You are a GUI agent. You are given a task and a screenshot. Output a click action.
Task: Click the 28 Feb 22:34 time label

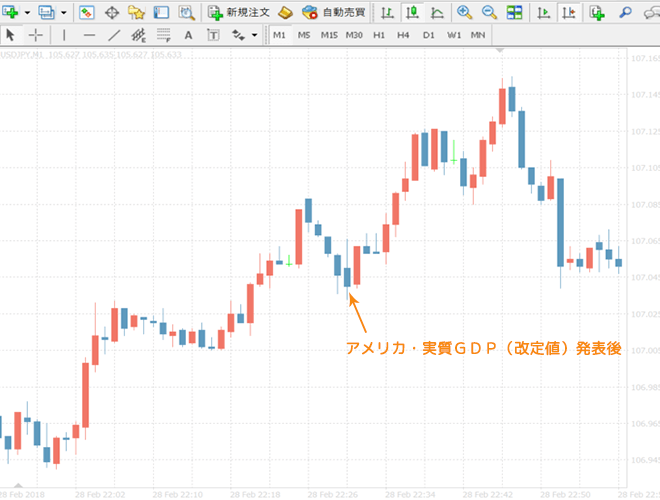pos(410,494)
